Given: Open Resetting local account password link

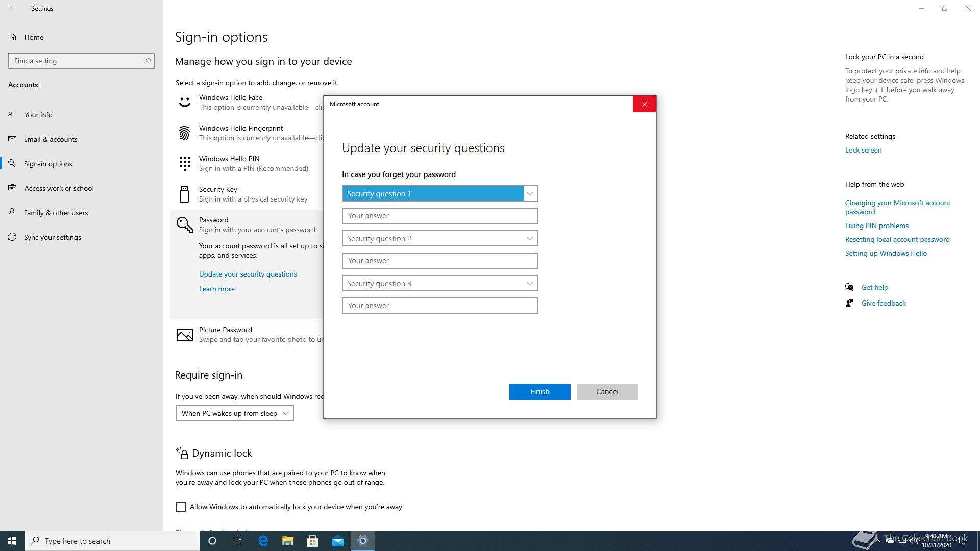Looking at the screenshot, I should pos(897,239).
